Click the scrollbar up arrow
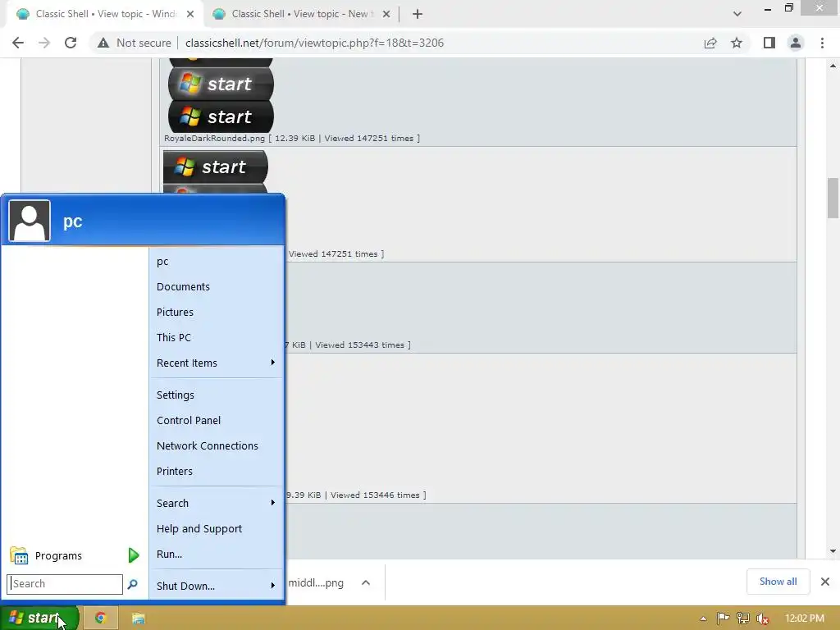 tap(833, 66)
